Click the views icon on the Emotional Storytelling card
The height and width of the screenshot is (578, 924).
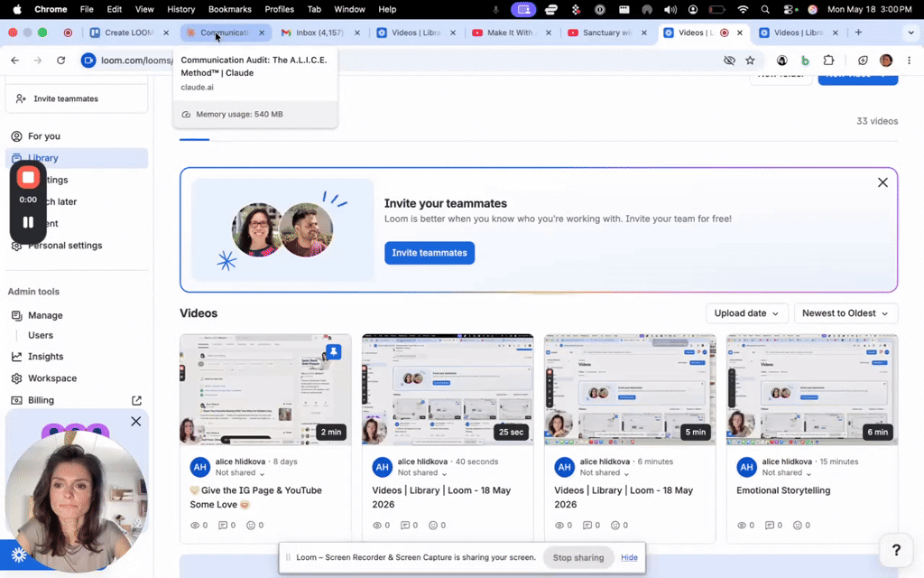(x=742, y=526)
